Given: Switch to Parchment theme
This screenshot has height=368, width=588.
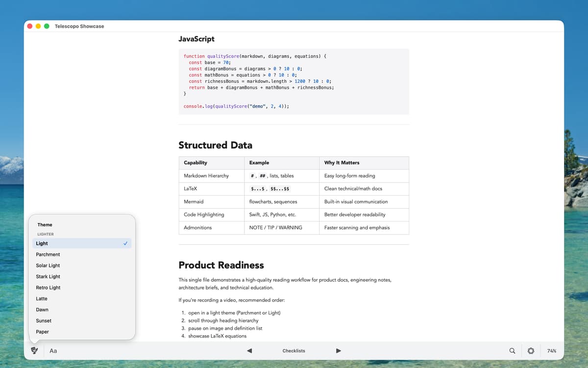Looking at the screenshot, I should 48,255.
